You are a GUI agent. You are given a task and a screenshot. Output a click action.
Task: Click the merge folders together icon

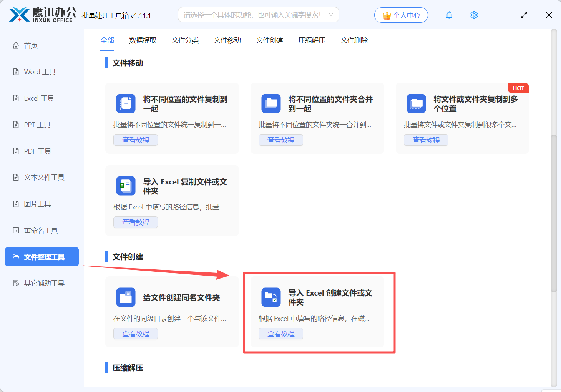coord(271,104)
